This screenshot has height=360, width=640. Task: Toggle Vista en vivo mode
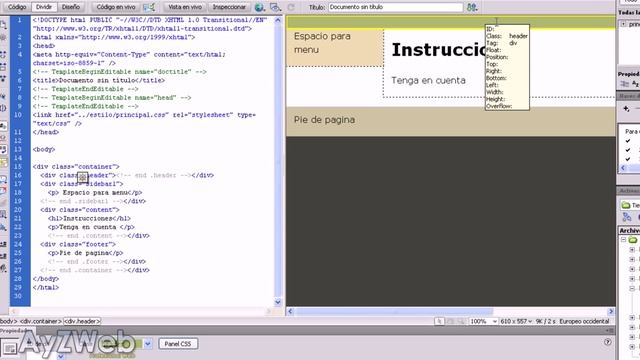(185, 7)
